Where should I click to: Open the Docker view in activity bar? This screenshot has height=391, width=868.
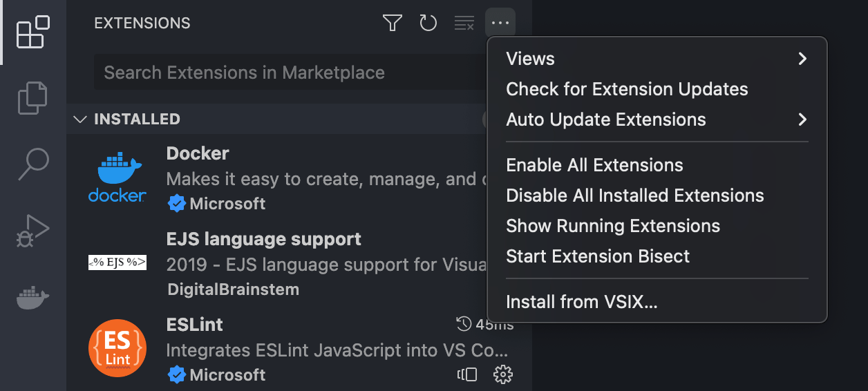pyautogui.click(x=33, y=298)
